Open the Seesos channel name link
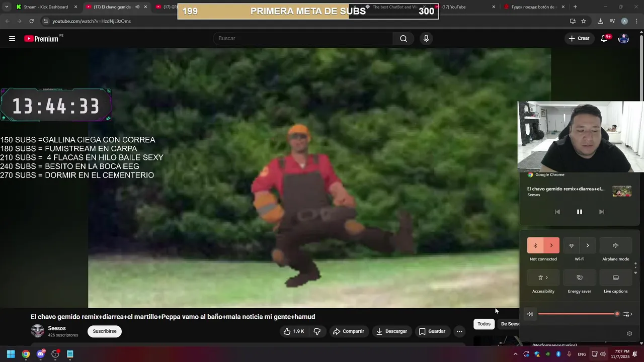Image resolution: width=644 pixels, height=362 pixels. [57, 328]
